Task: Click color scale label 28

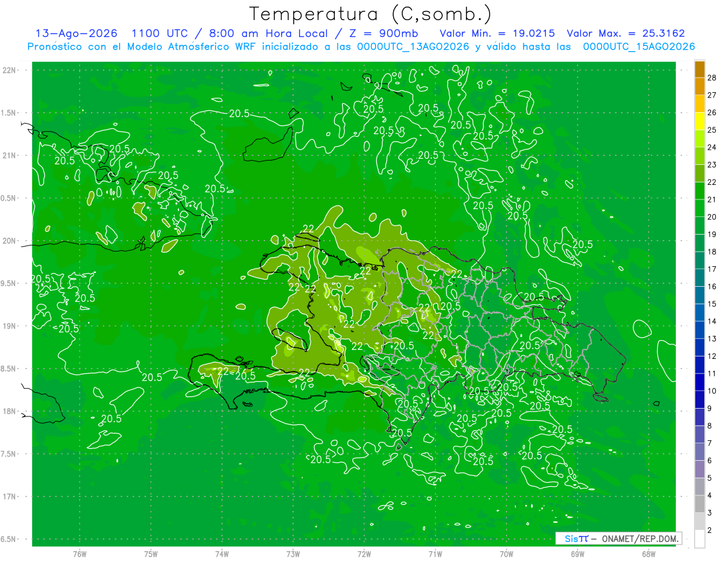Action: click(713, 78)
